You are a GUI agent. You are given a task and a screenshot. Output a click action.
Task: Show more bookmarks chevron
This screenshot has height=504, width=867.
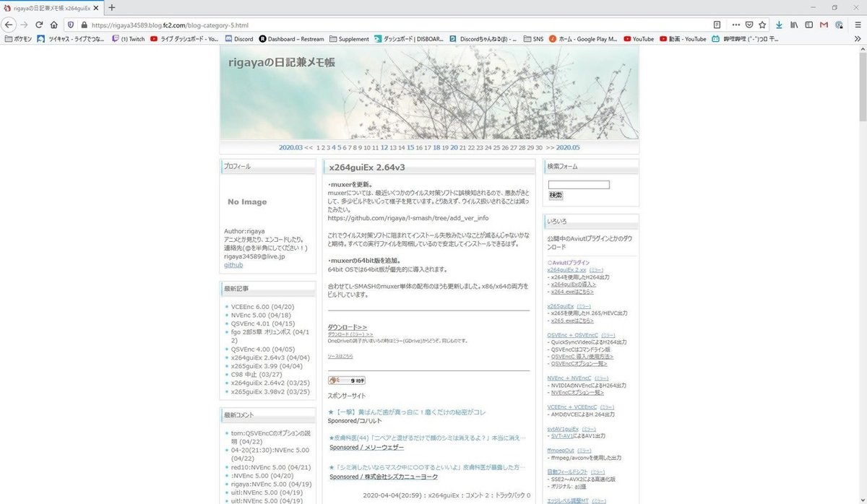coord(857,39)
